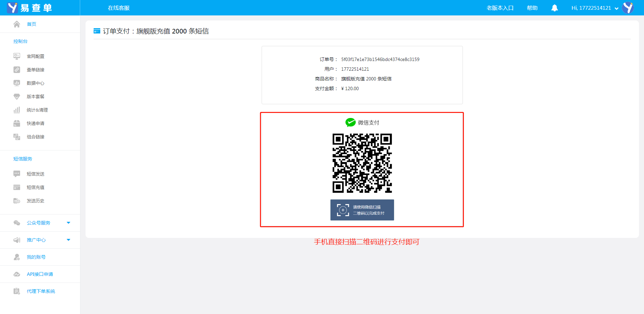This screenshot has width=644, height=314.
Task: Click the 统计&清理 bar graph icon
Action: [x=17, y=110]
